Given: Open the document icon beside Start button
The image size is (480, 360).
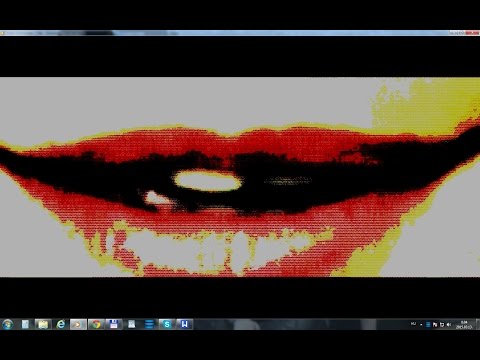Looking at the screenshot, I should 25,324.
